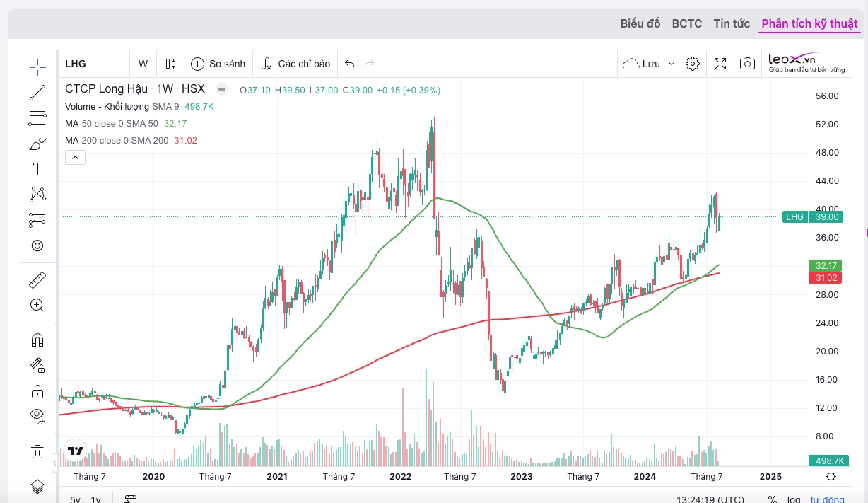The width and height of the screenshot is (868, 503).
Task: Take a chart snapshot with camera icon
Action: click(747, 64)
